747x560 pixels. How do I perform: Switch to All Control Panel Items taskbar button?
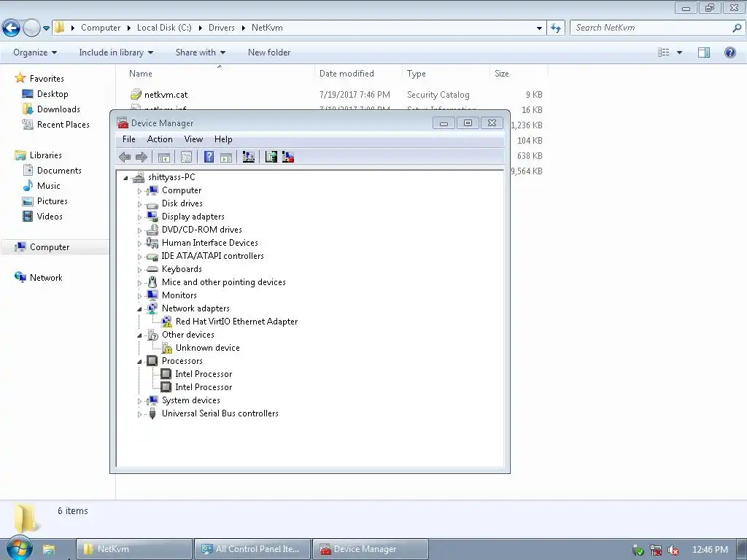tap(252, 549)
